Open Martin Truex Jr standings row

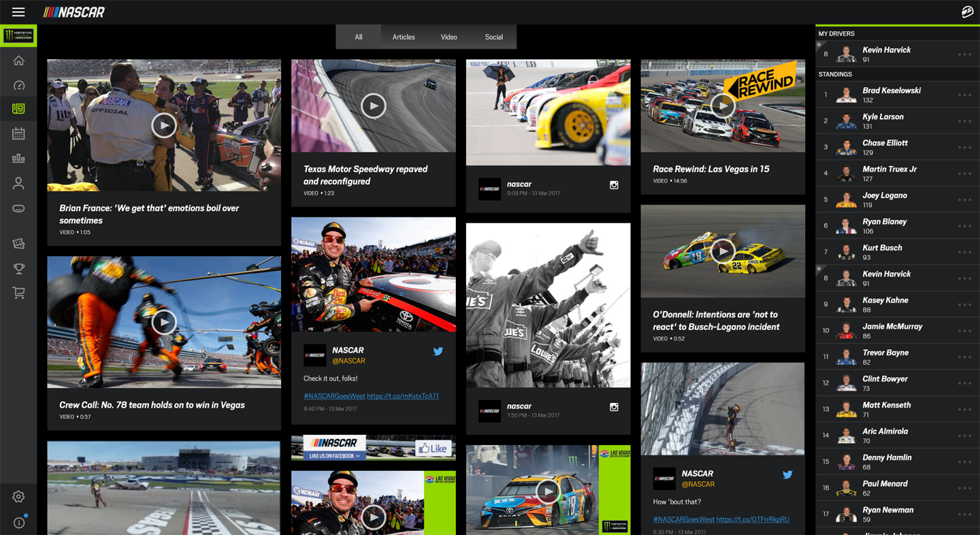pyautogui.click(x=898, y=174)
